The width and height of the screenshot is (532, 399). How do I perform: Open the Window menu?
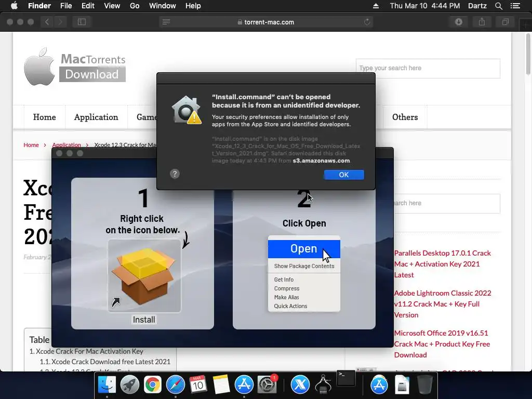point(163,6)
